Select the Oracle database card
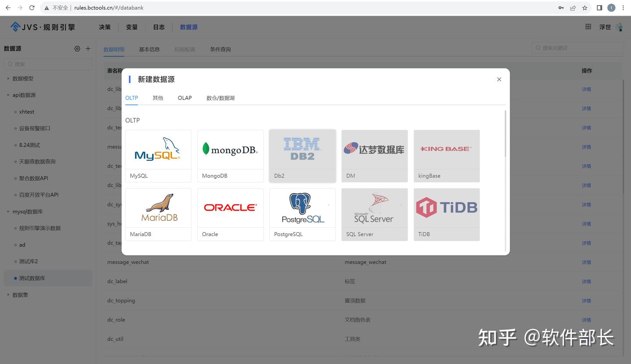 tap(230, 214)
